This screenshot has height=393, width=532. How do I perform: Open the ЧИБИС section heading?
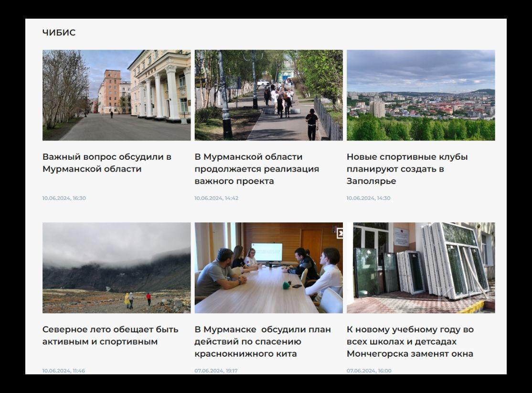click(59, 33)
